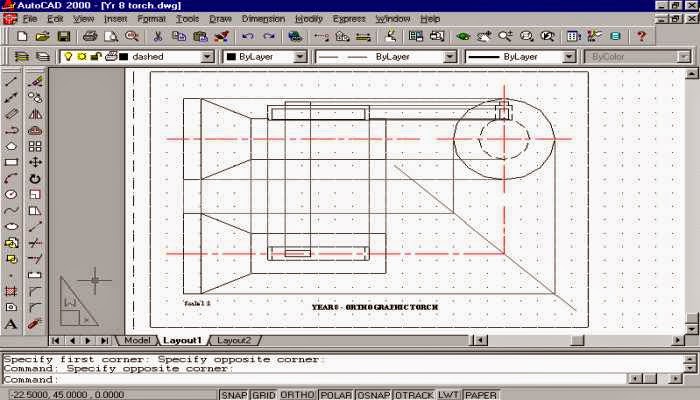This screenshot has width=700, height=400.
Task: Switch to the Layout2 tab
Action: click(x=234, y=340)
